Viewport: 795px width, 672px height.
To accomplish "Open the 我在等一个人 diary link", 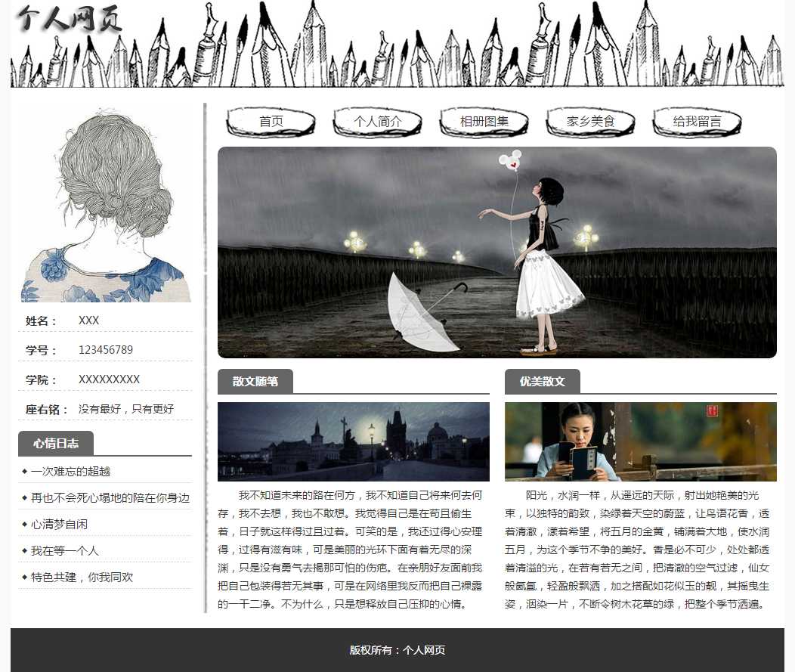I will click(x=64, y=551).
